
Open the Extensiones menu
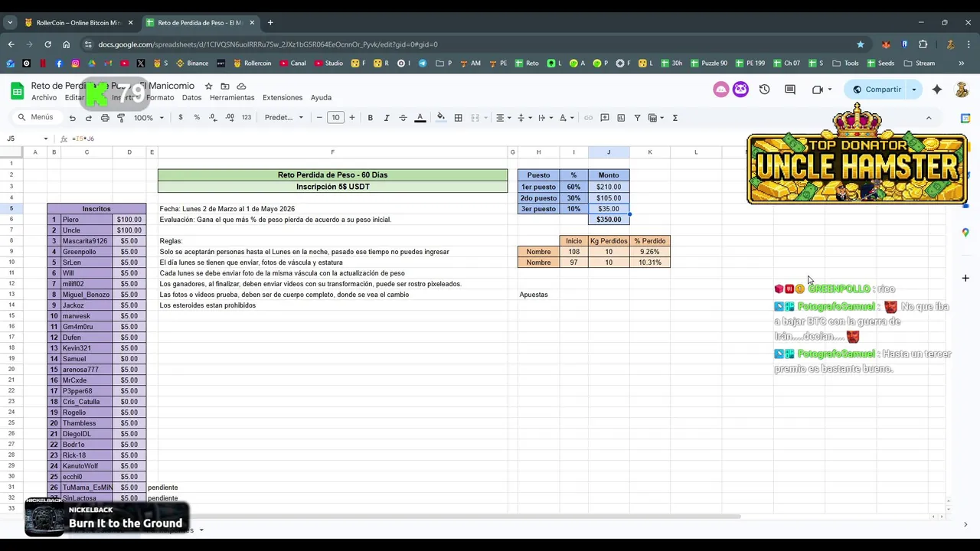283,98
